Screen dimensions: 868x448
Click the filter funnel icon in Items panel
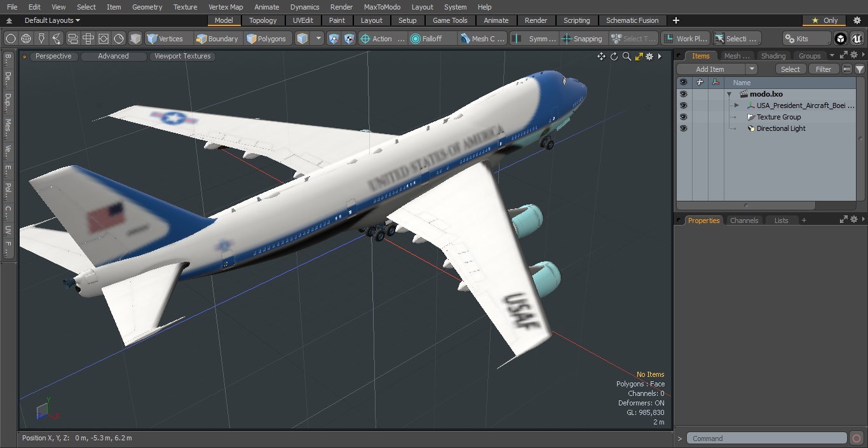pos(859,69)
